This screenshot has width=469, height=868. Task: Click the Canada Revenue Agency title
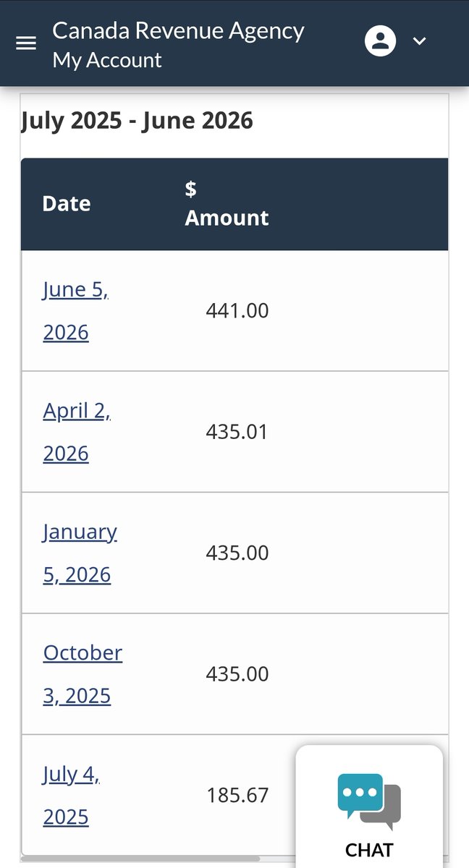point(178,30)
